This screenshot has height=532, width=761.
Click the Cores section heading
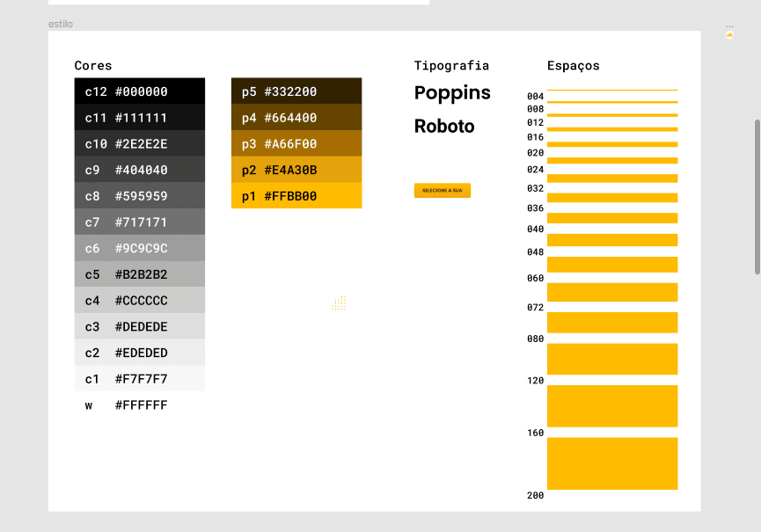[x=93, y=66]
